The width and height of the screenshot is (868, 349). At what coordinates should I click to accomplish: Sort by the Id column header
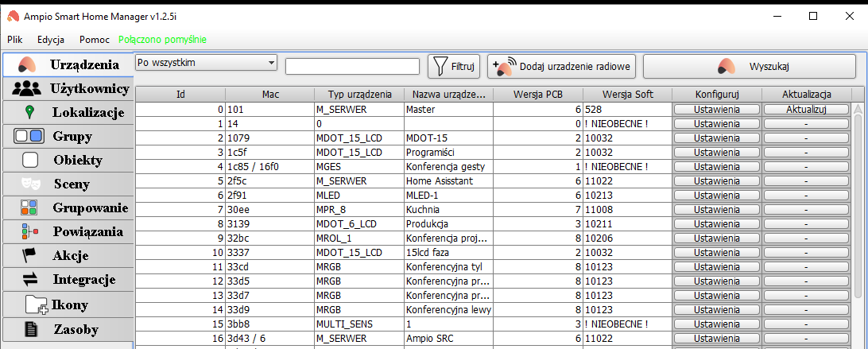click(x=180, y=95)
